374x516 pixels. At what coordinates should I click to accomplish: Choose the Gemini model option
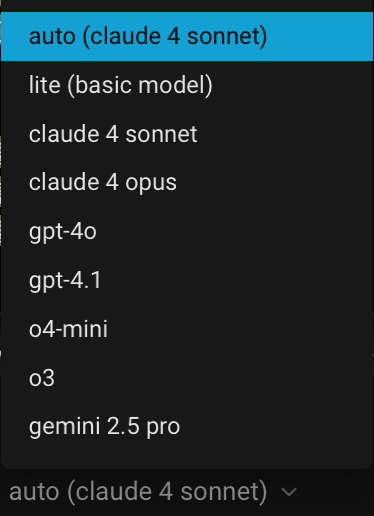pyautogui.click(x=187, y=426)
